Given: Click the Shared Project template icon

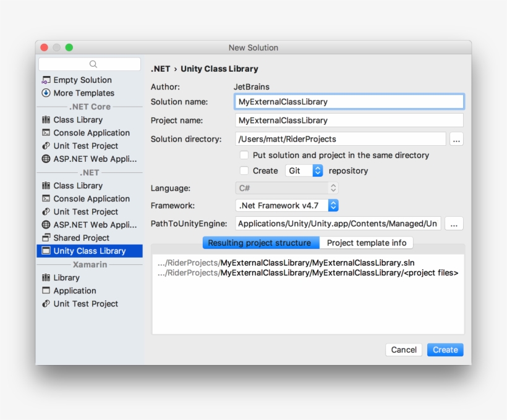Looking at the screenshot, I should (x=46, y=238).
